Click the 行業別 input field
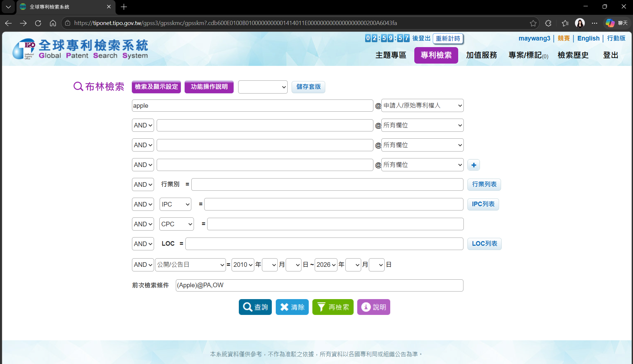Viewport: 633px width, 364px height. point(327,184)
